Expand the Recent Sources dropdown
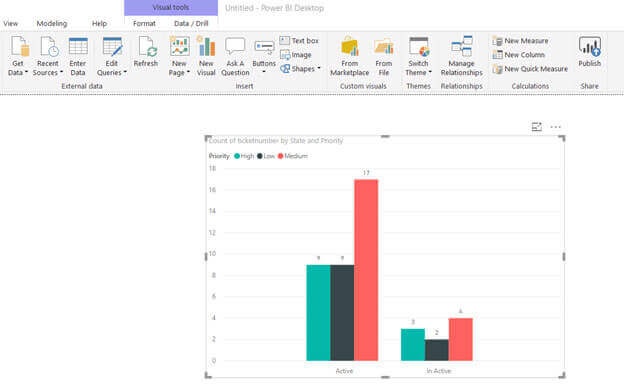Viewport: 624px width, 391px height. [x=61, y=72]
